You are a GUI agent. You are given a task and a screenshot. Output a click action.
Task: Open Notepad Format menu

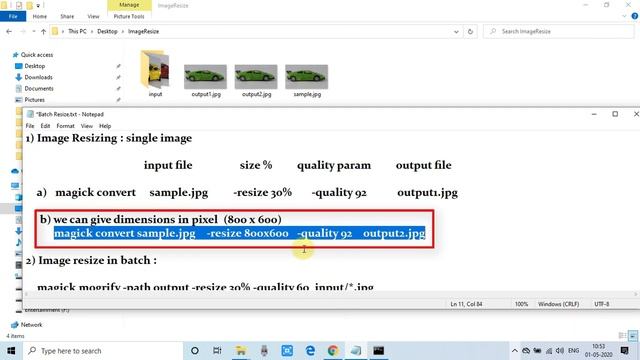click(65, 126)
